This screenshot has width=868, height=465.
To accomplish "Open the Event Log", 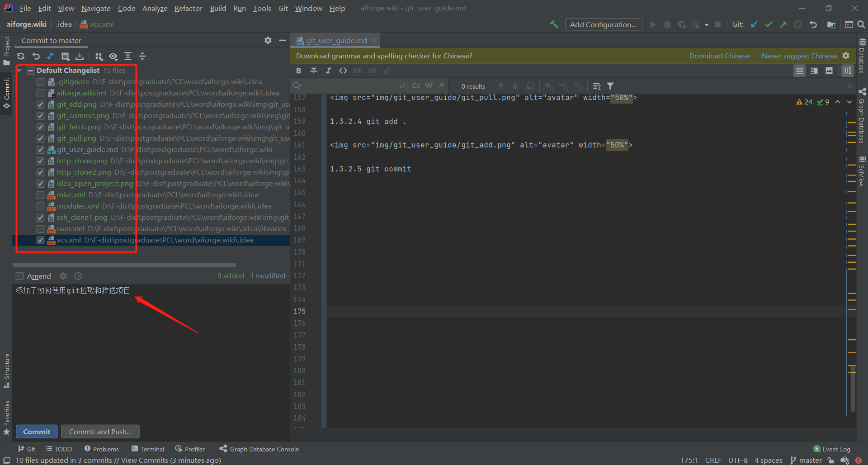I will pyautogui.click(x=831, y=449).
